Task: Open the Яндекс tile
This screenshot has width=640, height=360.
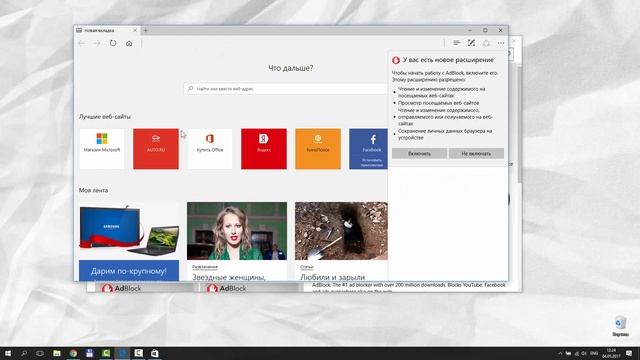Action: pyautogui.click(x=264, y=149)
